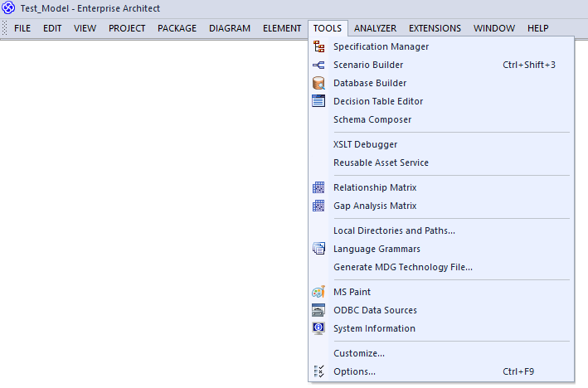
Task: Click the Ctrl+F9 shortcut text
Action: (x=518, y=371)
